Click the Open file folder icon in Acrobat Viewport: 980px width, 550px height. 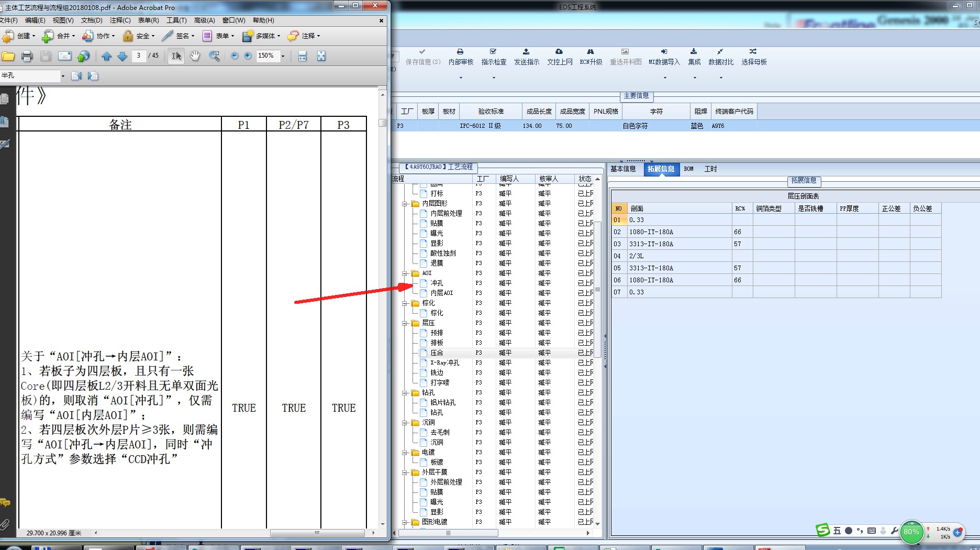8,56
